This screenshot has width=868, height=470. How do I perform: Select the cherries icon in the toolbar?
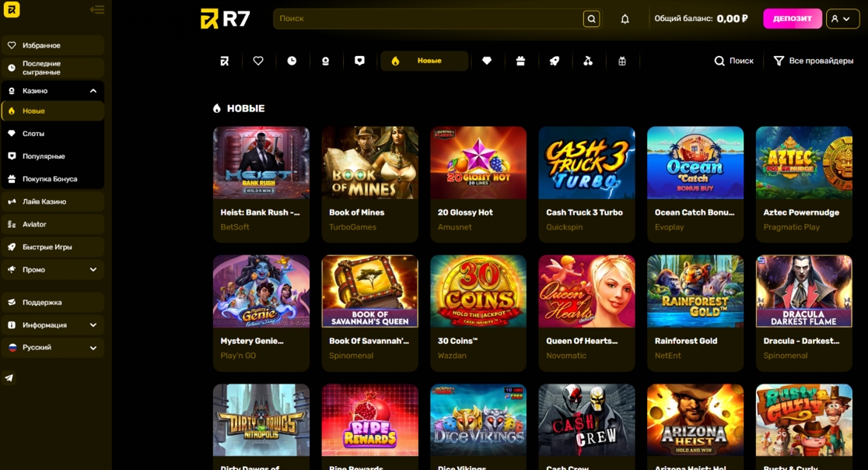tap(588, 61)
